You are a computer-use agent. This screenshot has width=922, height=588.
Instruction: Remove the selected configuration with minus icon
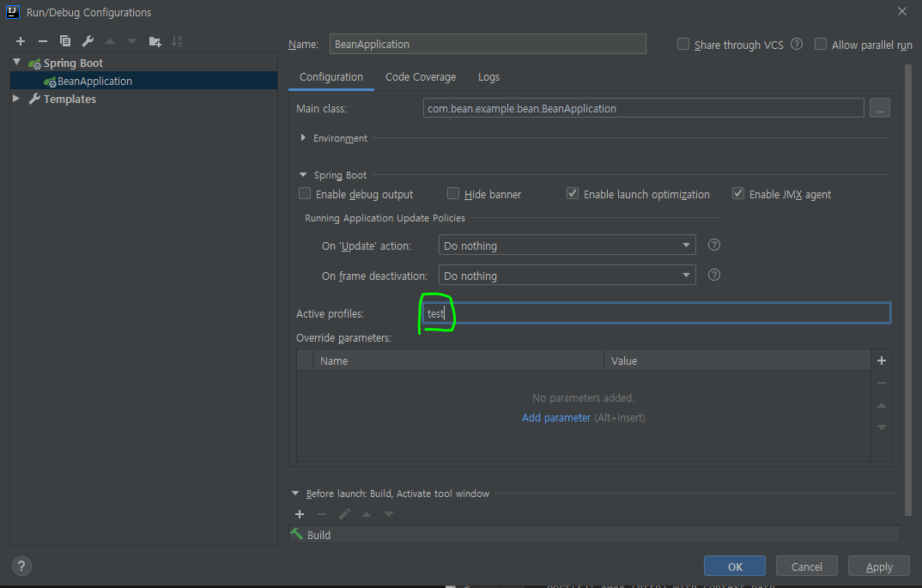pos(42,41)
